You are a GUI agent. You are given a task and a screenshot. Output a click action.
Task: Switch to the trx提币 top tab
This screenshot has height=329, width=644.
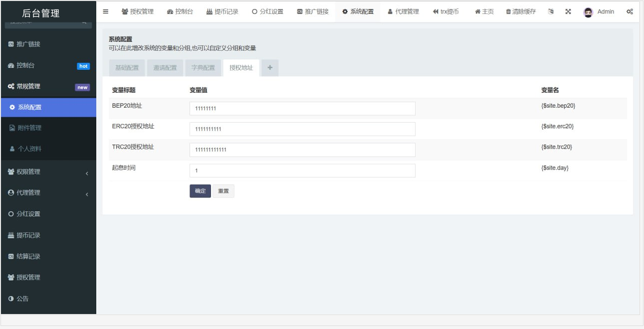pos(445,11)
